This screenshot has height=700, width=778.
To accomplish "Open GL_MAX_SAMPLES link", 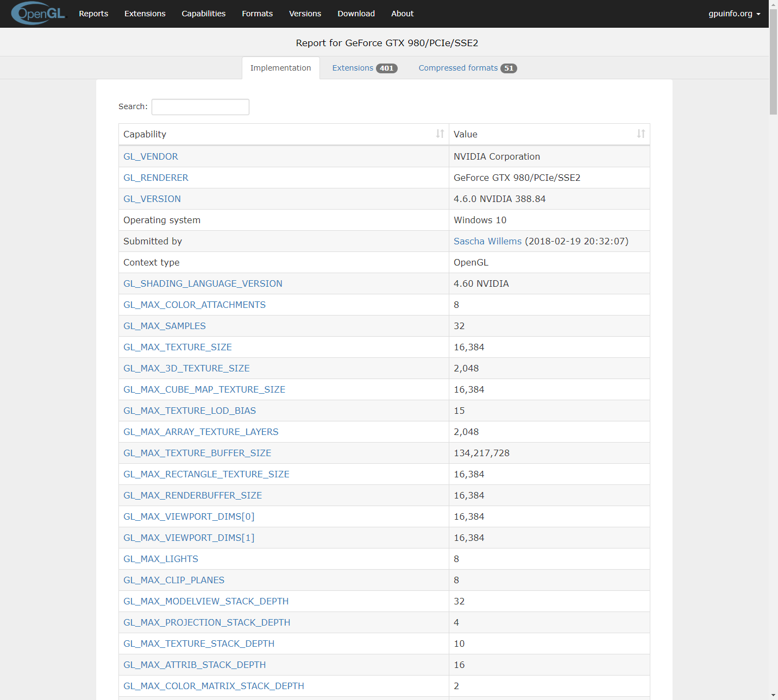I will point(165,326).
